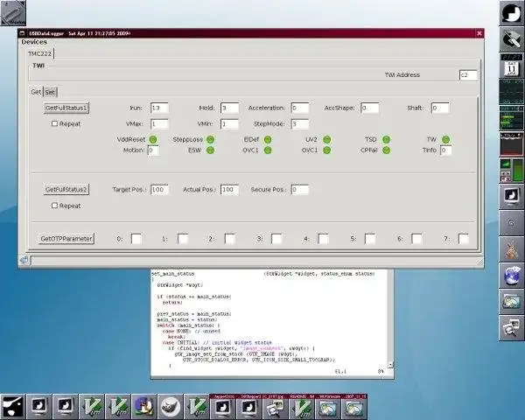The image size is (525, 420).
Task: Click the Tinfo value field
Action: 446,150
